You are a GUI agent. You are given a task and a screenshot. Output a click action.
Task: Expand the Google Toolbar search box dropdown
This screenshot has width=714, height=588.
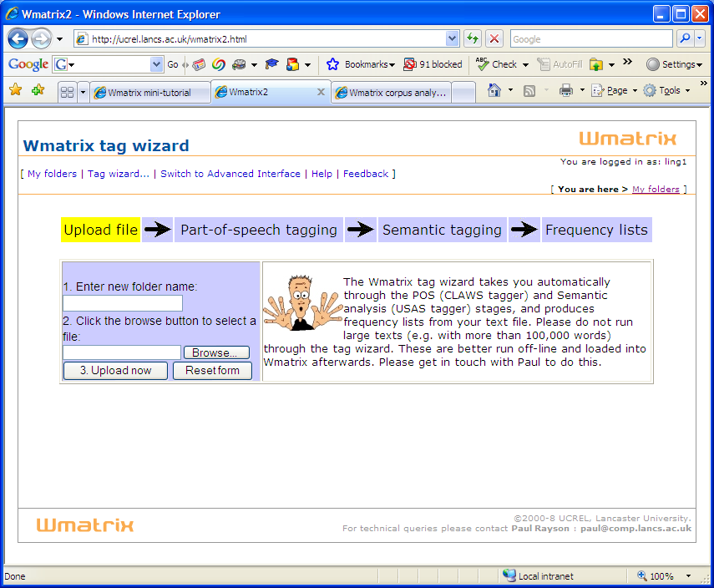pos(157,64)
